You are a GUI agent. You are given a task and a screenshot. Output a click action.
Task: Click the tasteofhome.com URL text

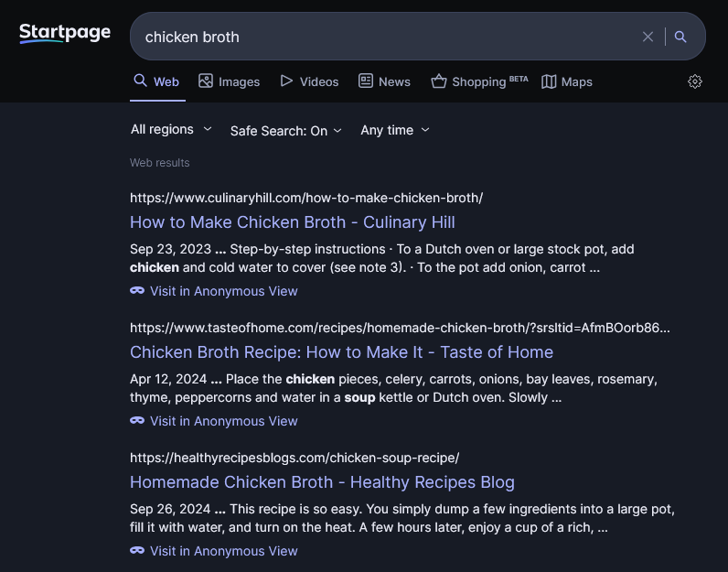(401, 328)
